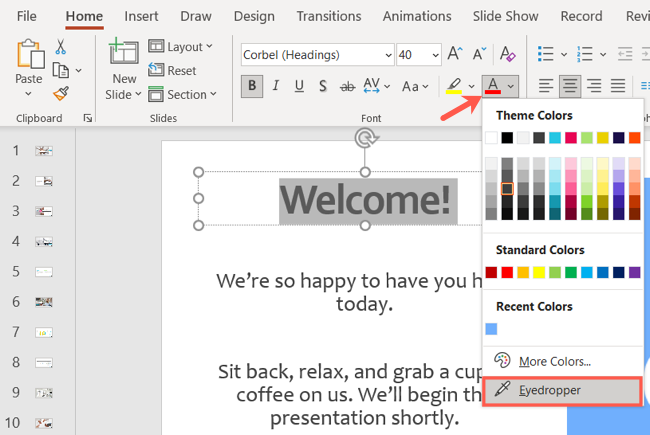Pick standard yellow color swatch
The image size is (650, 435).
pyautogui.click(x=539, y=272)
